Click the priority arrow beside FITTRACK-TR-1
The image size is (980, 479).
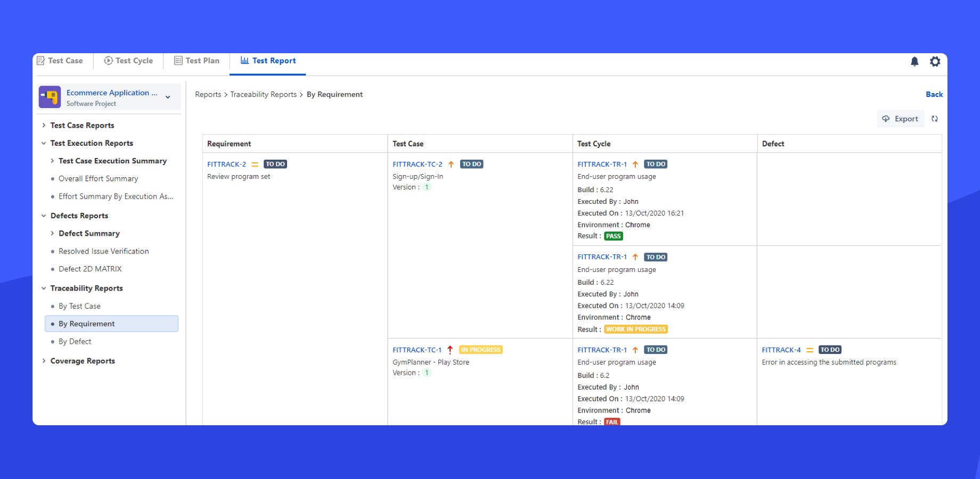point(635,164)
